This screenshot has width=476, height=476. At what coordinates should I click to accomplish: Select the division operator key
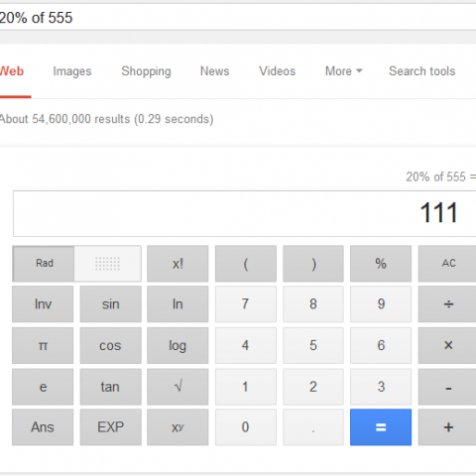pos(447,304)
